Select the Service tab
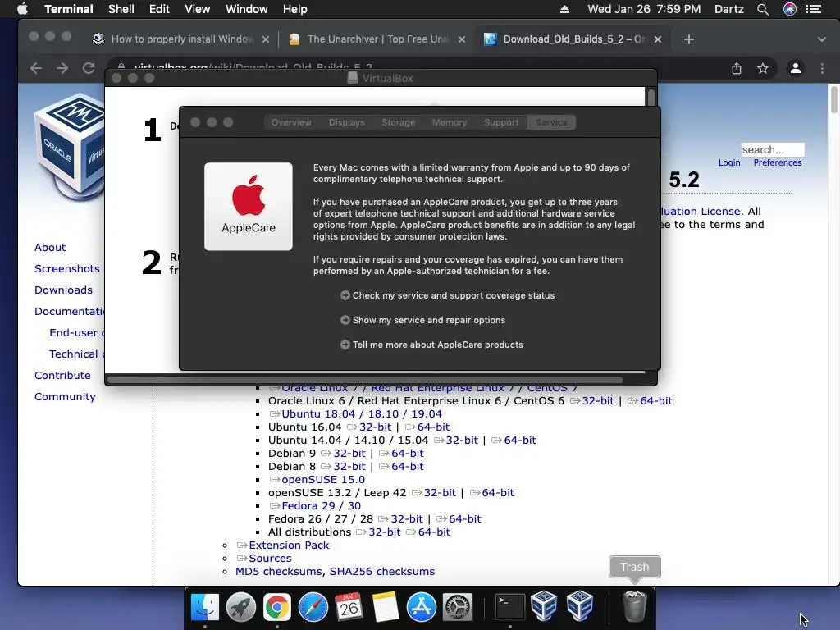Viewport: 840px width, 630px height. 551,122
